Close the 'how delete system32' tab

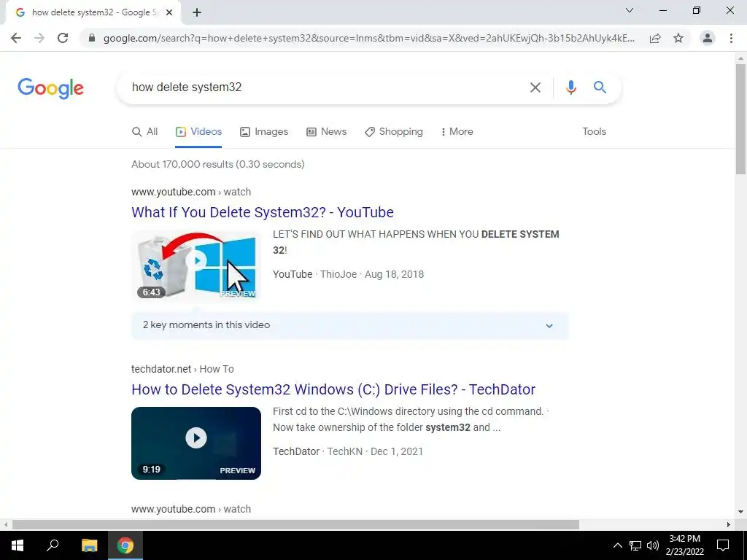(x=169, y=12)
